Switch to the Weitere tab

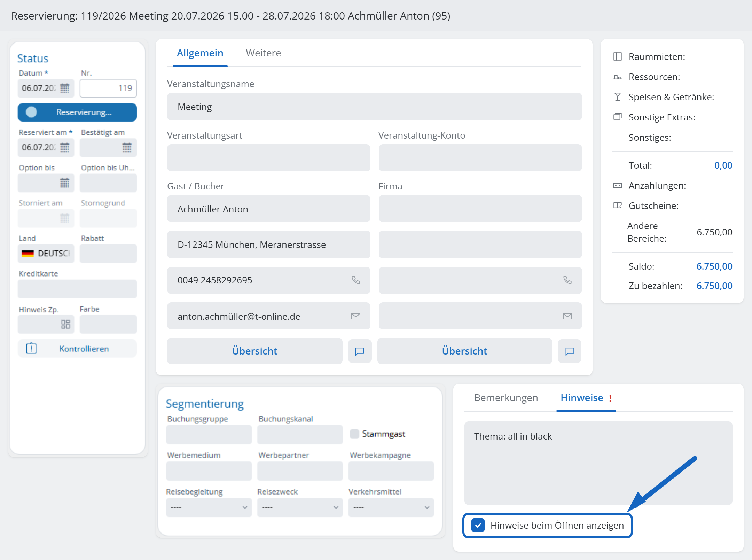(263, 53)
